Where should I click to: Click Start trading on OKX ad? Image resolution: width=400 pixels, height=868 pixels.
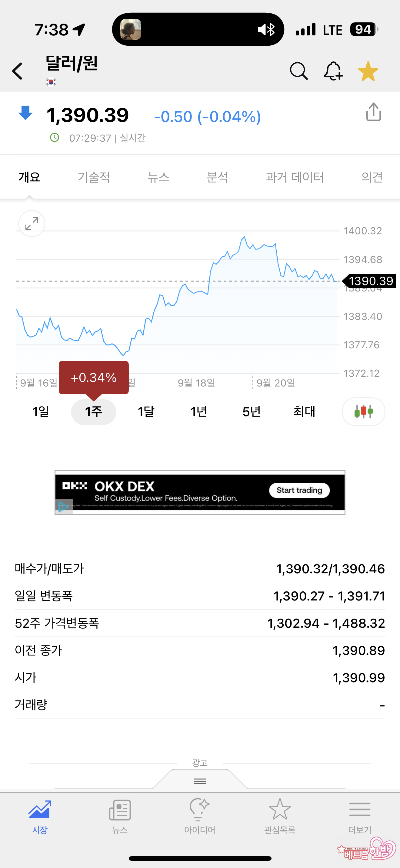coord(299,490)
